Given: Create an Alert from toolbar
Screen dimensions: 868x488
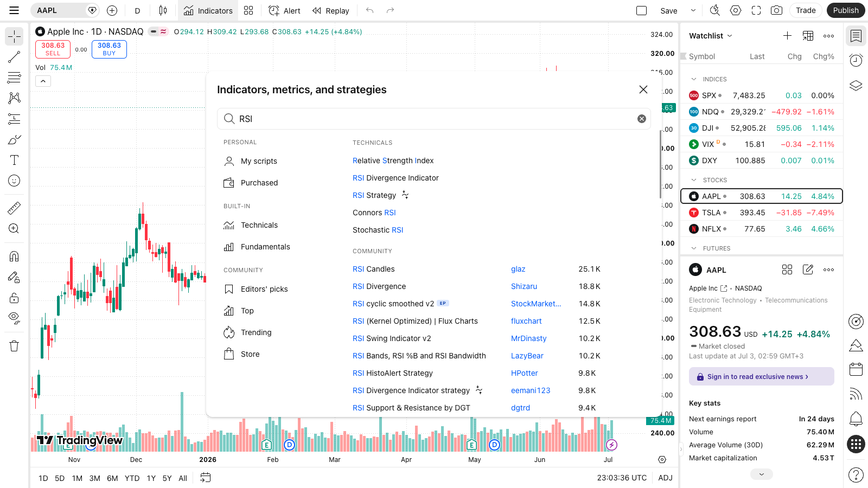Looking at the screenshot, I should click(284, 10).
